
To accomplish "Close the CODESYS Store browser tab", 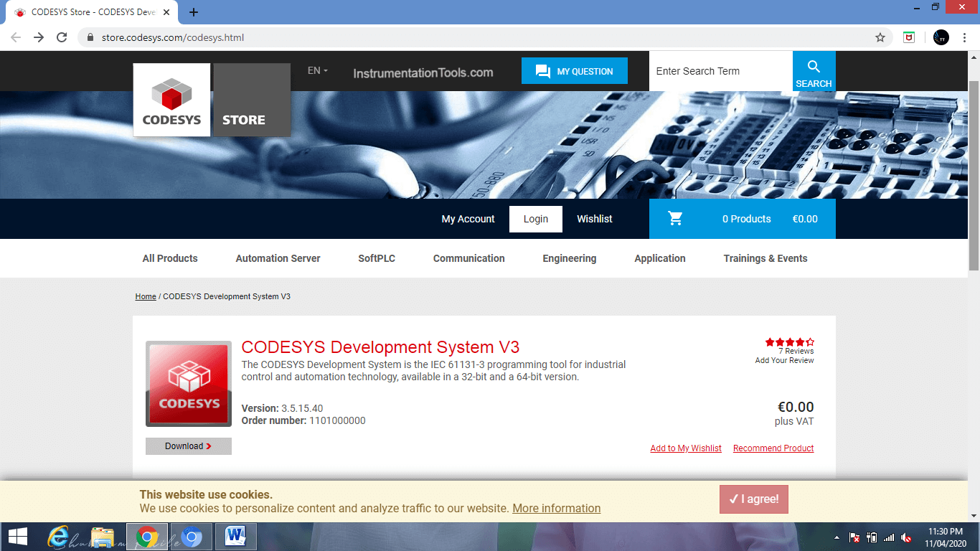I will tap(166, 12).
